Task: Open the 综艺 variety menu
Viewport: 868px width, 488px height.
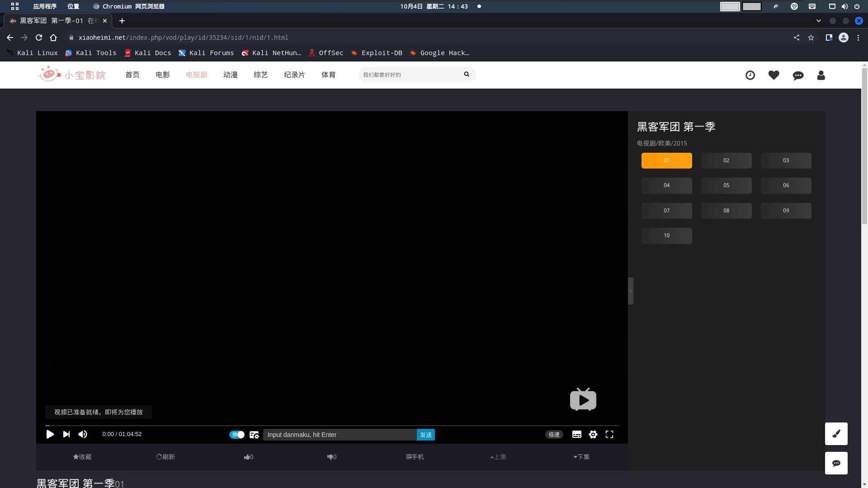Action: 261,75
